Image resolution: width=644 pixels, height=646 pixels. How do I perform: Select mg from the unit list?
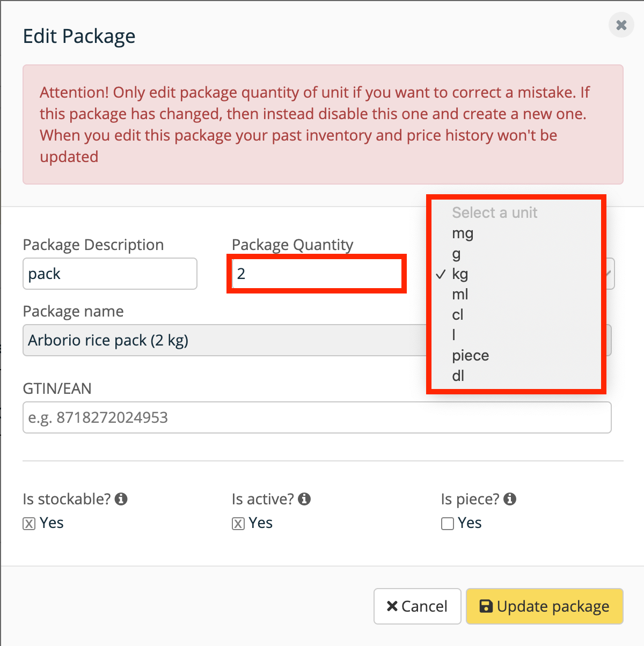pyautogui.click(x=463, y=233)
